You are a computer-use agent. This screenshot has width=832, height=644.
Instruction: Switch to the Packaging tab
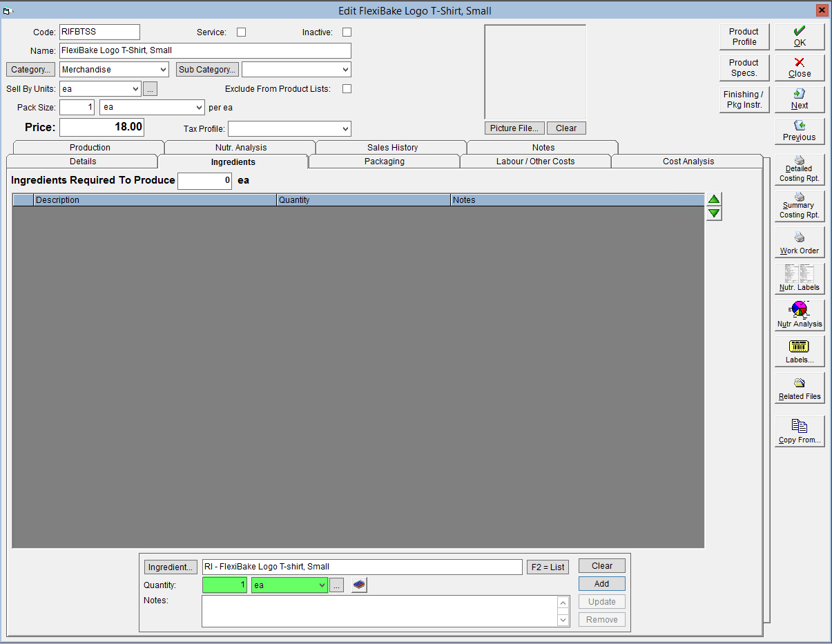click(x=385, y=162)
